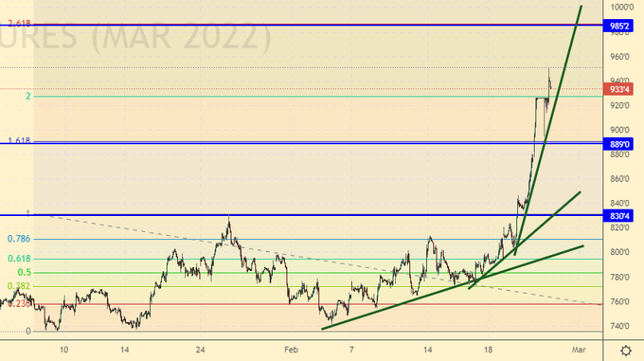Select the 889'0 blue price label
This screenshot has height=361, width=644.
pyautogui.click(x=618, y=144)
